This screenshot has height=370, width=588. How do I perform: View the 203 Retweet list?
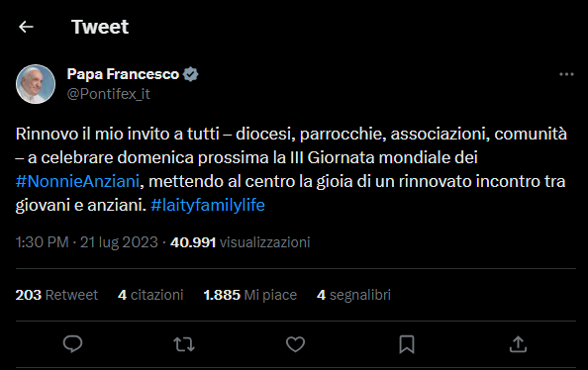pos(56,295)
